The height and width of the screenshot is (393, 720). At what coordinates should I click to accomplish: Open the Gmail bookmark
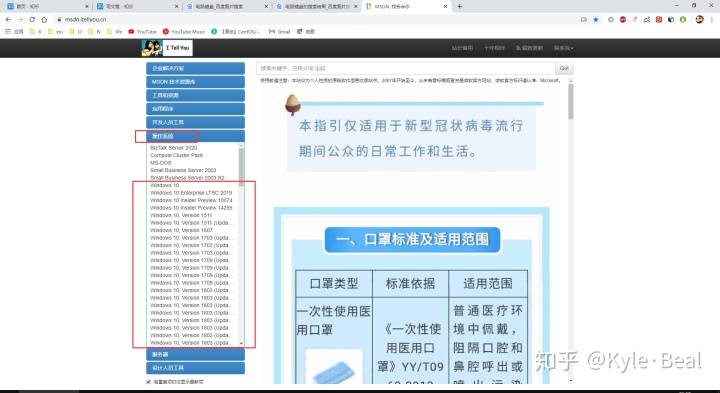point(279,32)
